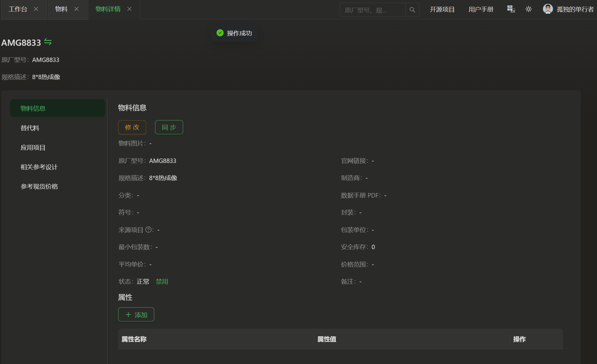597x364 pixels.
Task: Open the language translation icon
Action: pos(511,9)
